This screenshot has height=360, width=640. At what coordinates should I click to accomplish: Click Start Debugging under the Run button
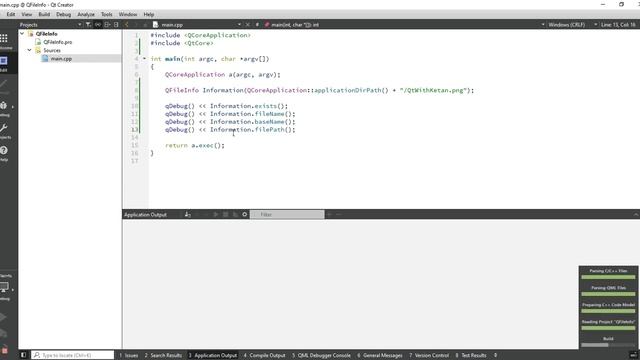(3, 333)
